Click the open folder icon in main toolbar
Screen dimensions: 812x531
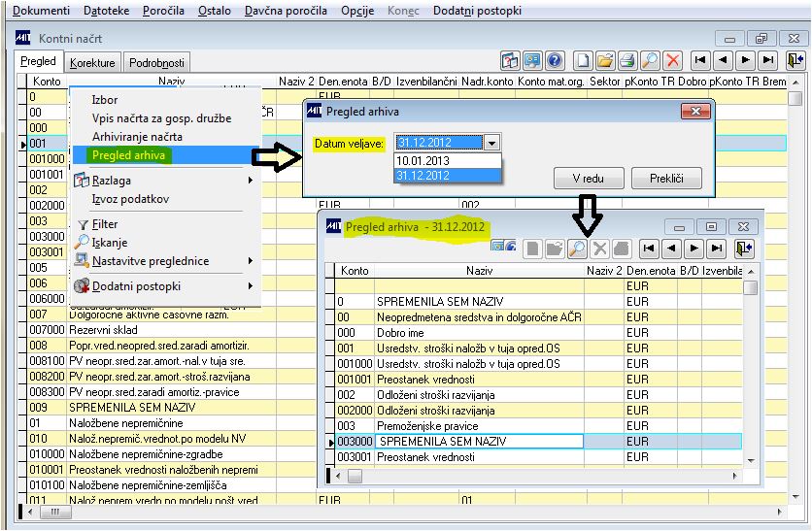coord(605,61)
